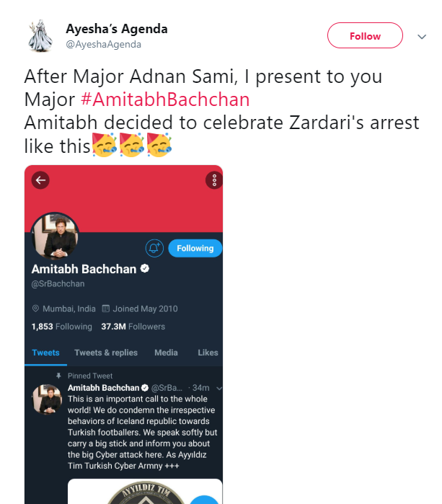Image resolution: width=442 pixels, height=504 pixels.
Task: Open the Media tab
Action: tap(166, 353)
